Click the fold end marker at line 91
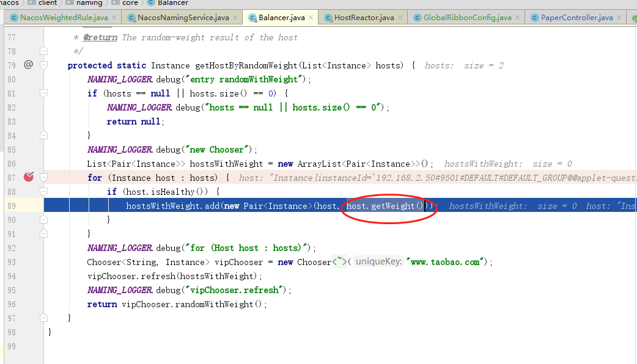Viewport: 637px width, 364px height. [44, 233]
